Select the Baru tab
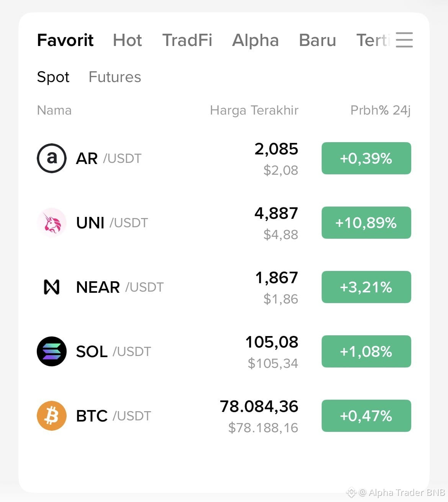 pos(317,40)
